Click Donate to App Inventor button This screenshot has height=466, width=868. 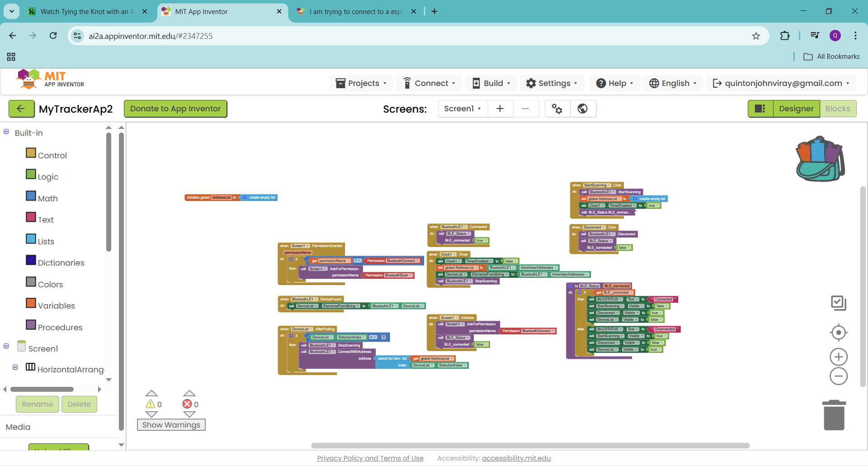click(x=175, y=109)
